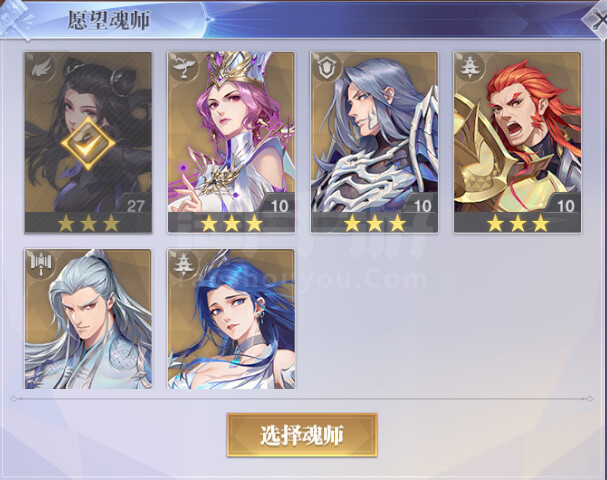Viewport: 607px width, 480px height.
Task: Click the number 10 badge on red-haired card
Action: (x=565, y=206)
